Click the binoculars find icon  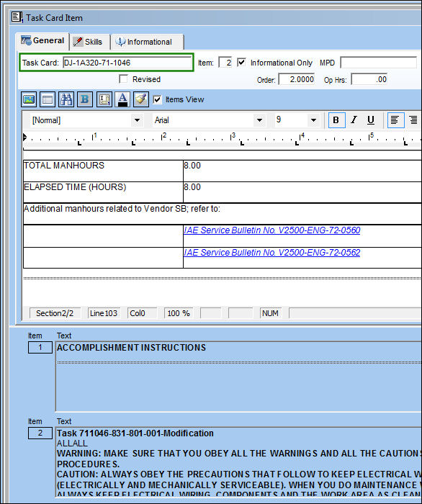click(66, 99)
